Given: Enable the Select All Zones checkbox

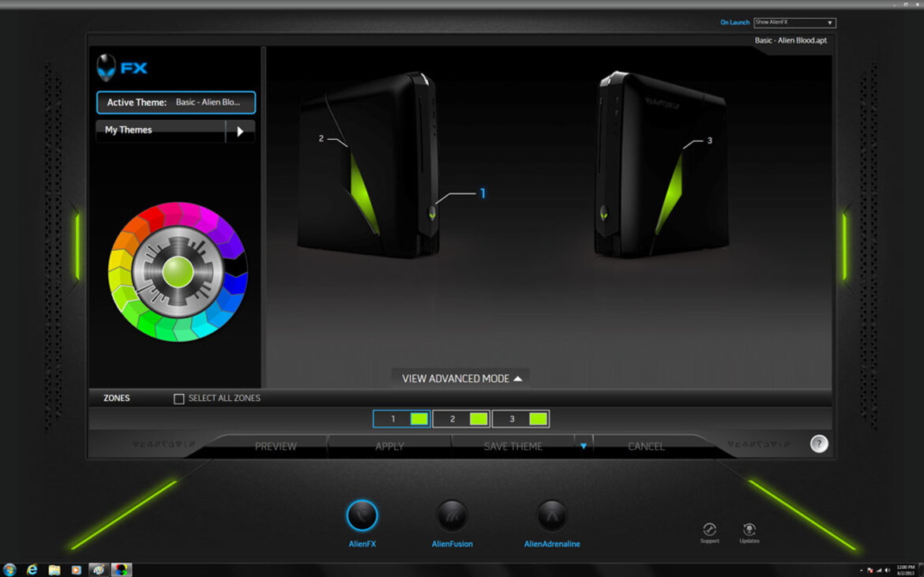Looking at the screenshot, I should pos(178,399).
